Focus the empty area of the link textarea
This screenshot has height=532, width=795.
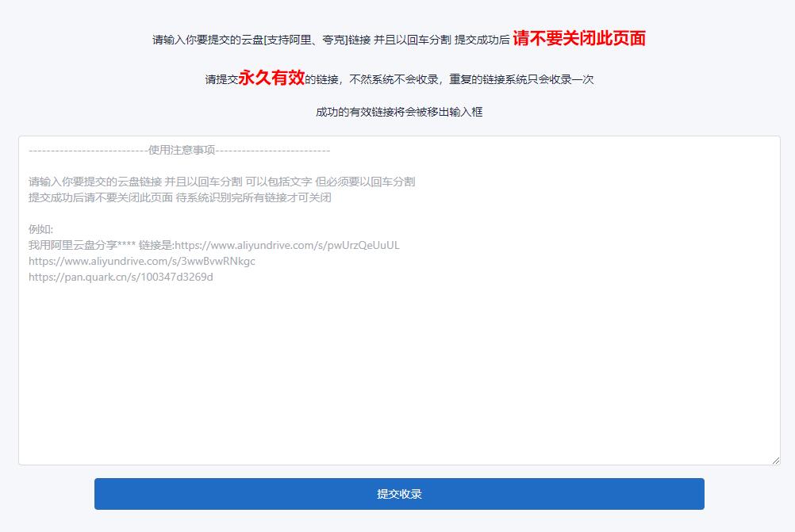pyautogui.click(x=399, y=373)
